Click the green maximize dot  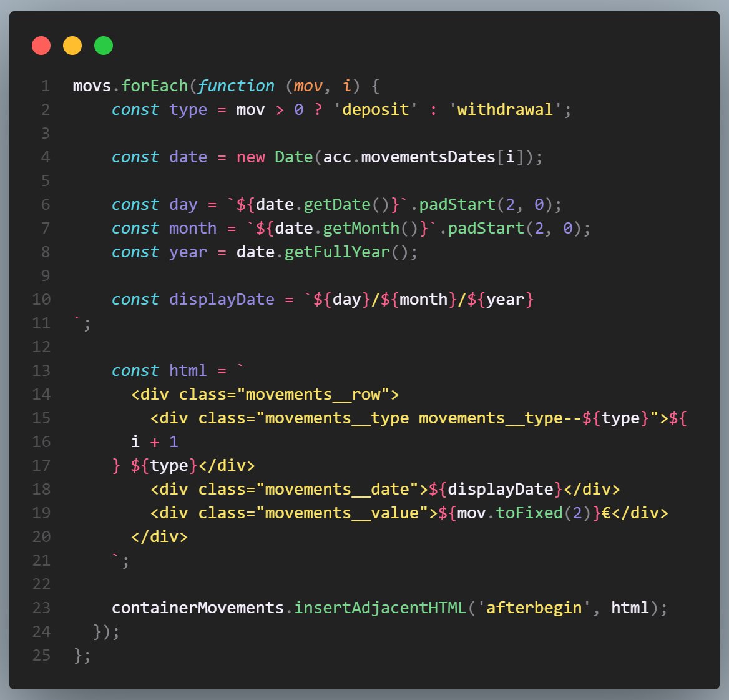pyautogui.click(x=103, y=46)
